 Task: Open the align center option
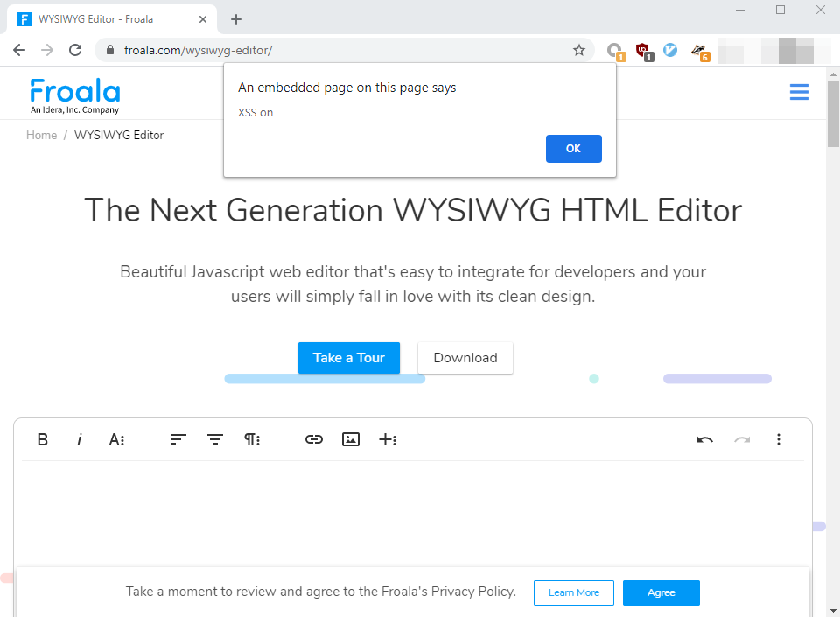pos(214,439)
